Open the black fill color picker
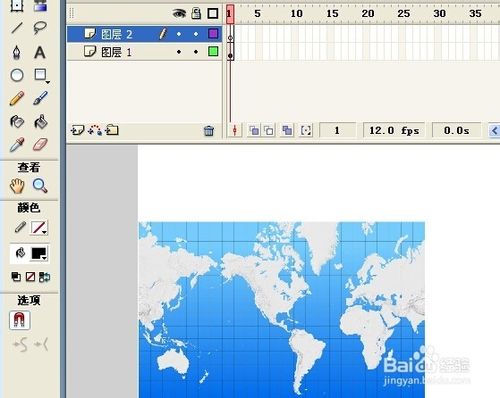The image size is (500, 398). click(x=40, y=254)
